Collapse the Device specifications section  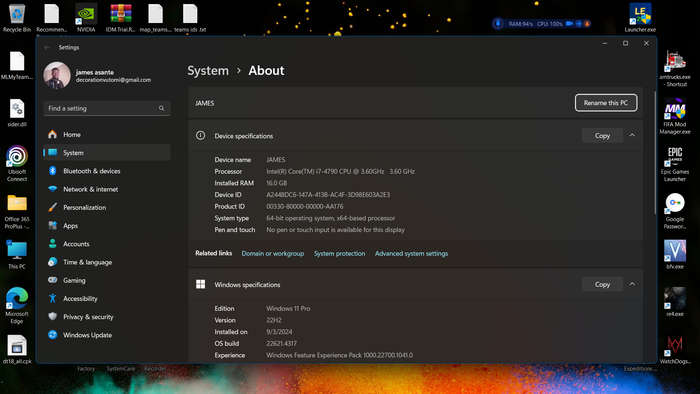coord(632,135)
